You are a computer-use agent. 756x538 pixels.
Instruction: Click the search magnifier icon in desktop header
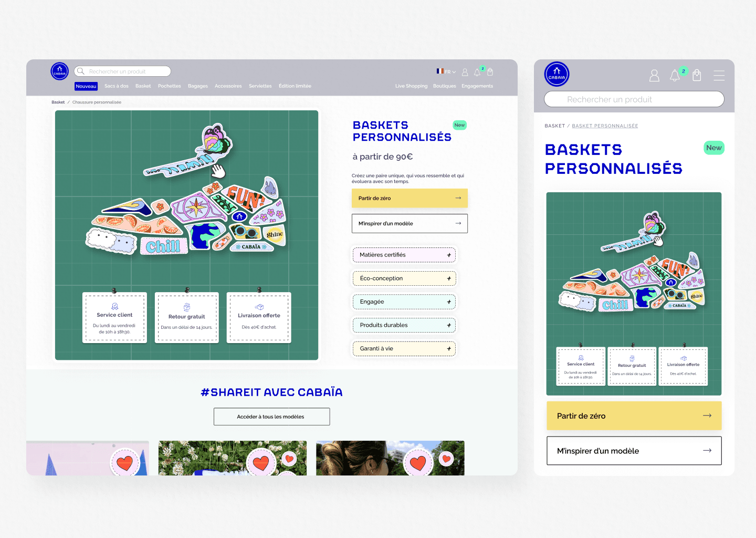pyautogui.click(x=81, y=71)
